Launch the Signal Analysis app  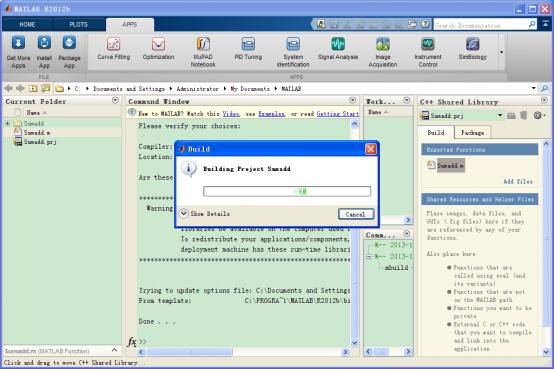(x=338, y=48)
